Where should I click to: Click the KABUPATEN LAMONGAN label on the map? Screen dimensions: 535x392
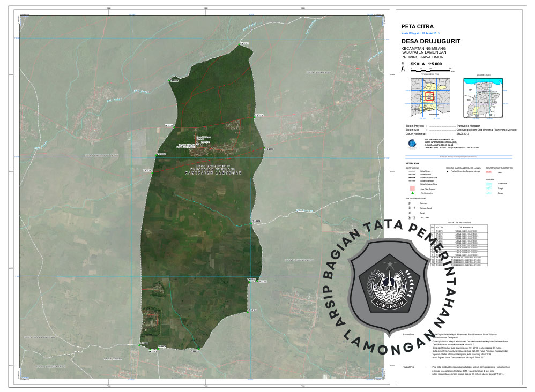(x=213, y=173)
